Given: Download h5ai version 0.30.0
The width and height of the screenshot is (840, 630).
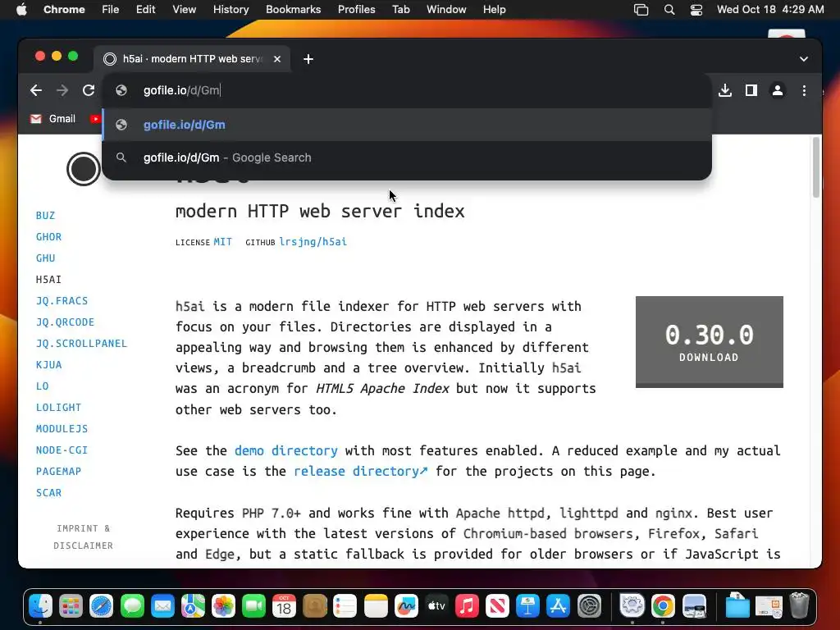Looking at the screenshot, I should (x=710, y=342).
